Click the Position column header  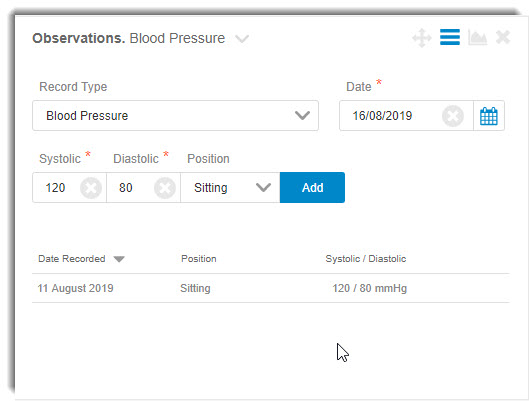(199, 259)
